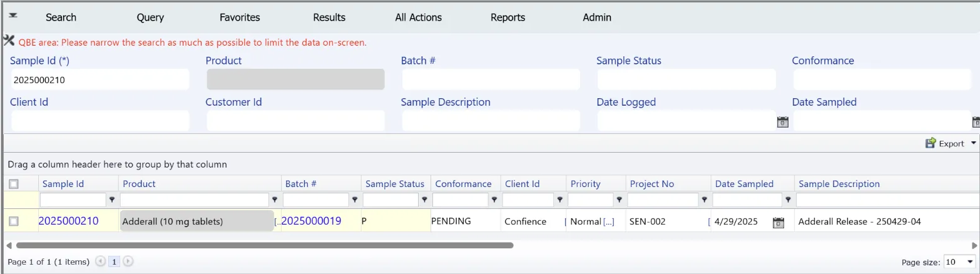
Task: Open the Date Sampled QBE calendar picker
Action: click(x=976, y=122)
